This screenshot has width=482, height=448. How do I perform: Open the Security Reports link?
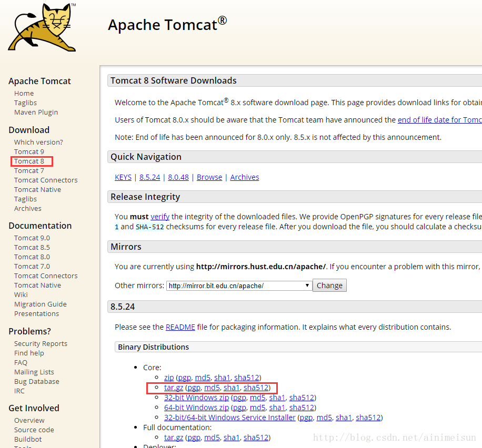pos(41,343)
